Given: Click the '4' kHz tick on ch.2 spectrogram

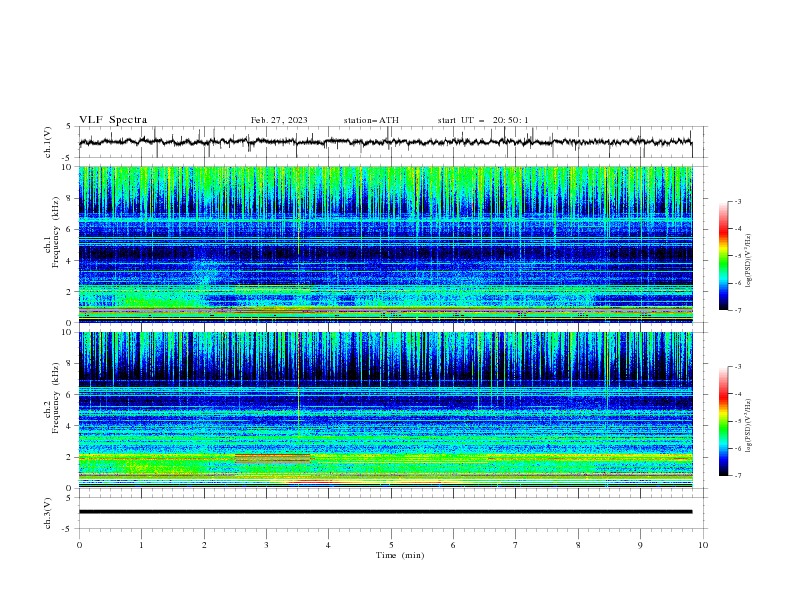Looking at the screenshot, I should [70, 426].
